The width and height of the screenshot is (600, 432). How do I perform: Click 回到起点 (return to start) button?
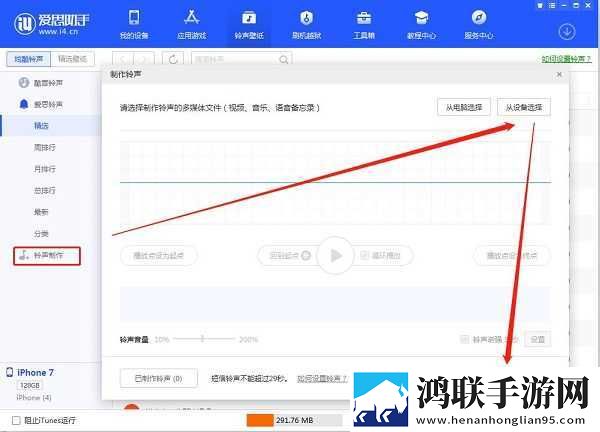(289, 255)
